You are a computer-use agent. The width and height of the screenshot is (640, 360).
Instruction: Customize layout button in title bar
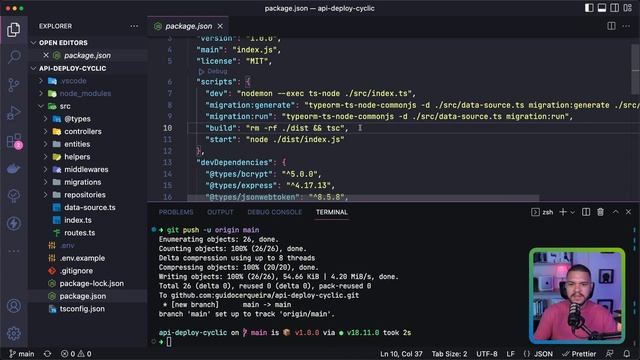click(628, 8)
